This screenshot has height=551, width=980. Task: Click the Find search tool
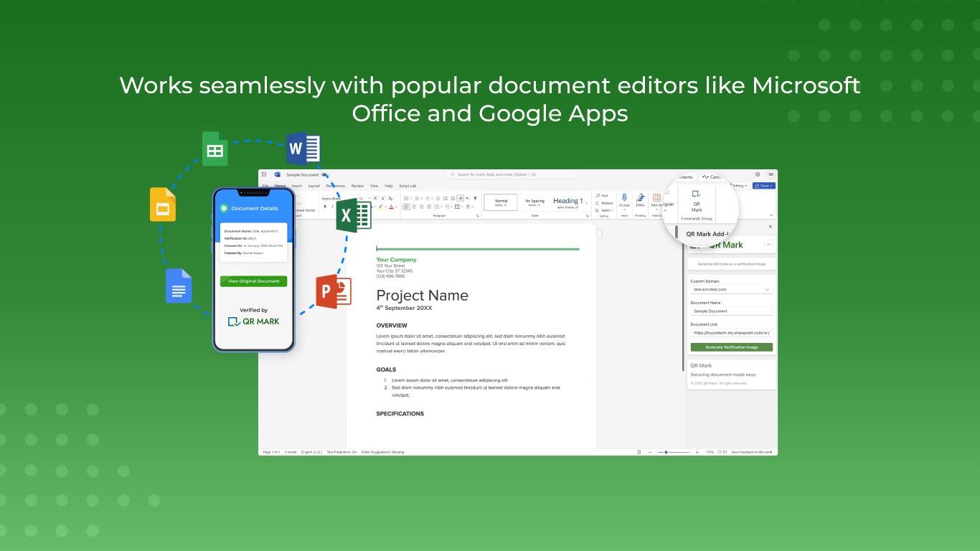[602, 195]
